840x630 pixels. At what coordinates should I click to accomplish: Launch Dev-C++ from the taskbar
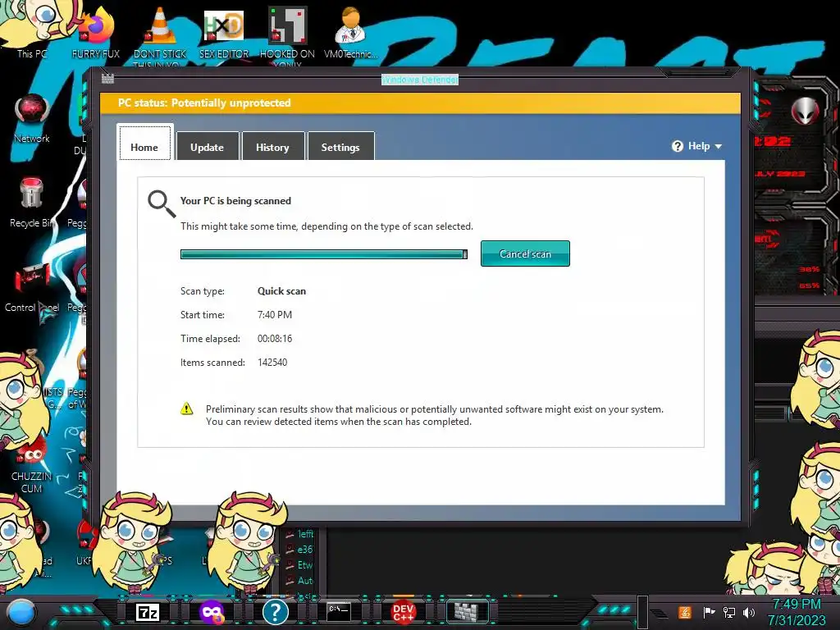tap(403, 612)
